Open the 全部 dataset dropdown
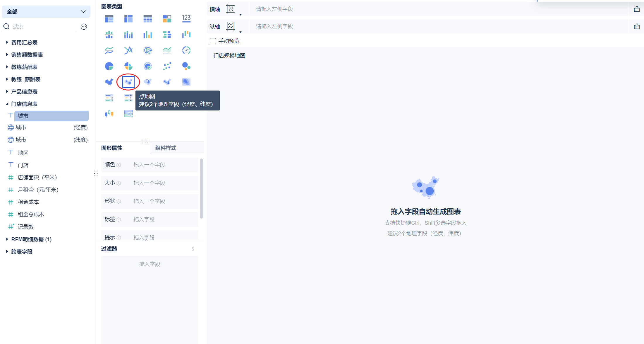The image size is (644, 344). click(x=46, y=12)
